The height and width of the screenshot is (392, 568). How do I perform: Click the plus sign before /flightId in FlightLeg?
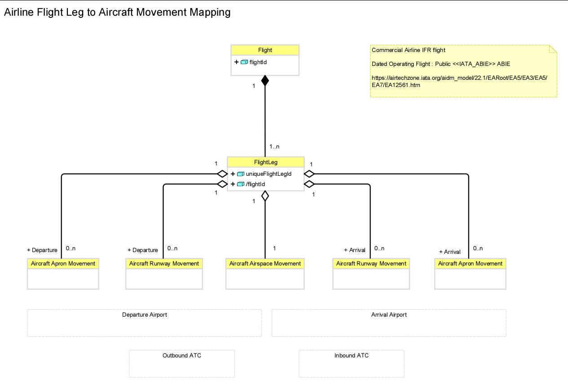[233, 184]
